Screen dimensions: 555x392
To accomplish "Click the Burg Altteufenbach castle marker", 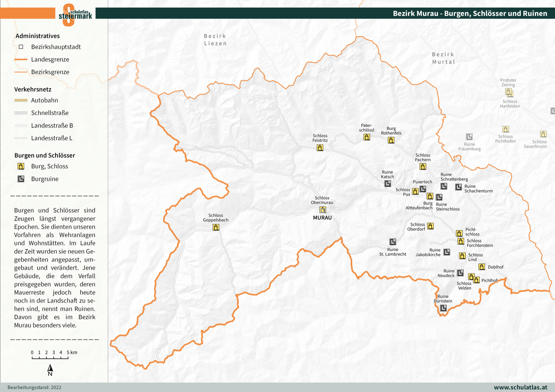I will (x=430, y=196).
